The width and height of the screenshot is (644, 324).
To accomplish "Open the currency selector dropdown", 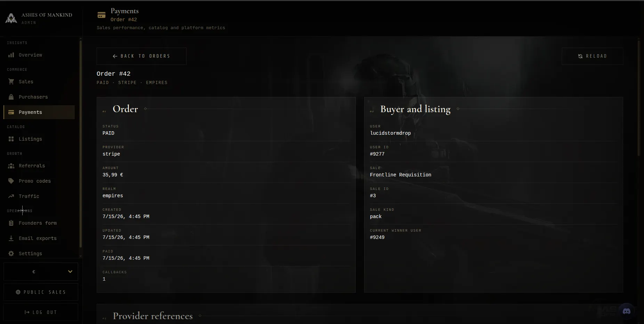I will tap(41, 272).
